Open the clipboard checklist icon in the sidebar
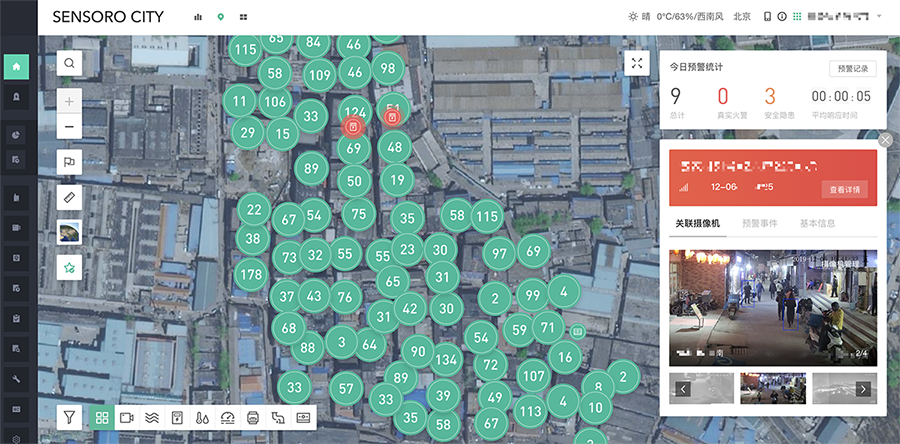Image resolution: width=900 pixels, height=444 pixels. click(16, 318)
